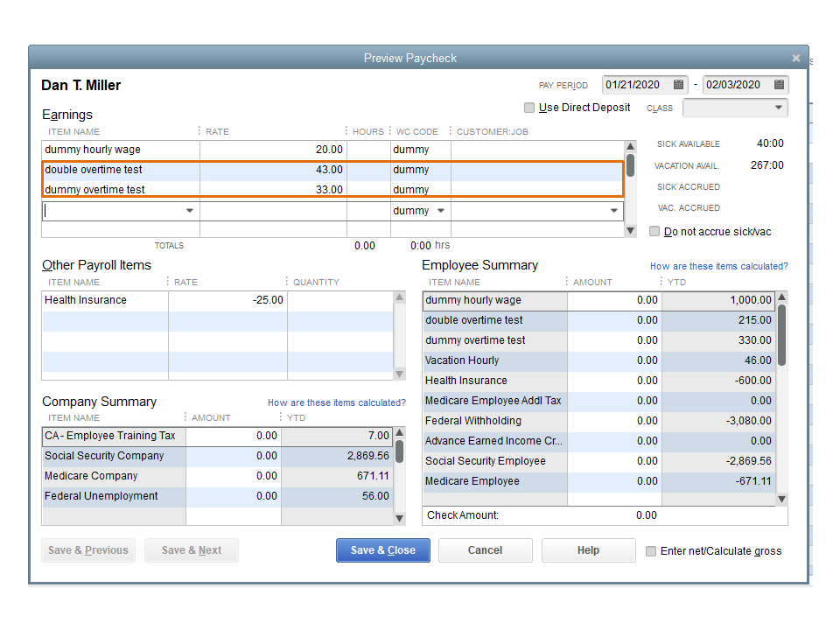Select Medicare Employee row
The height and width of the screenshot is (630, 840).
click(x=598, y=481)
